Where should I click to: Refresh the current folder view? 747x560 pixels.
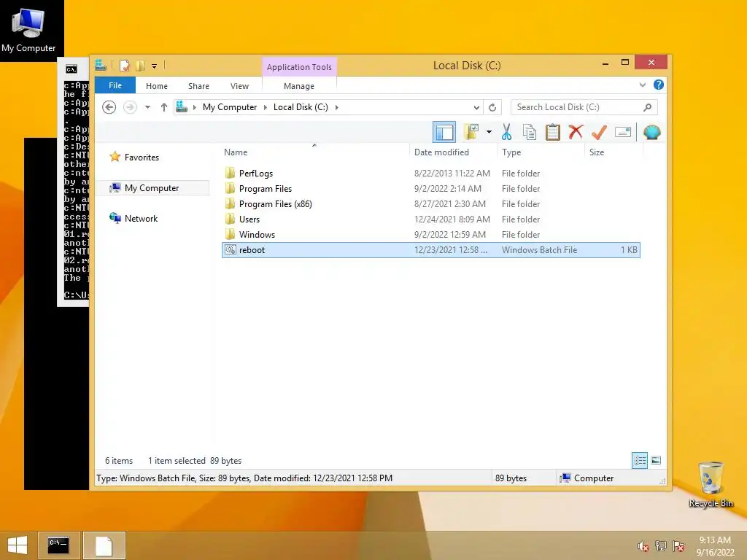click(x=492, y=107)
